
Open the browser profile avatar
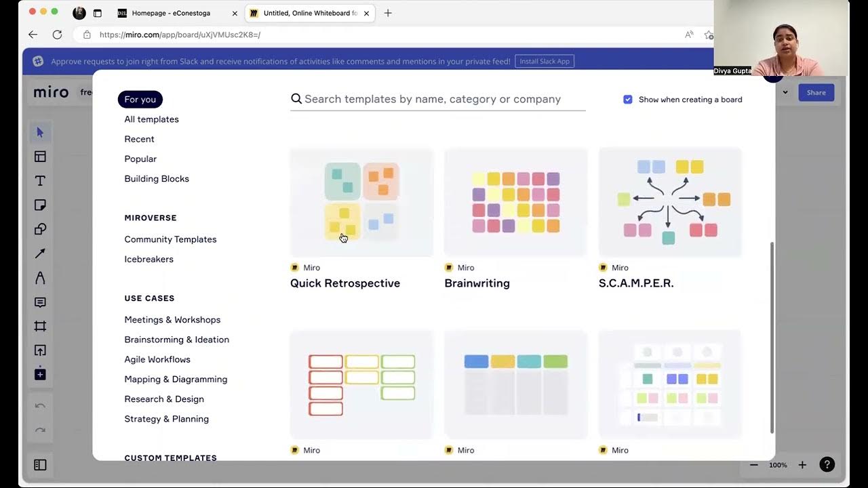point(79,13)
